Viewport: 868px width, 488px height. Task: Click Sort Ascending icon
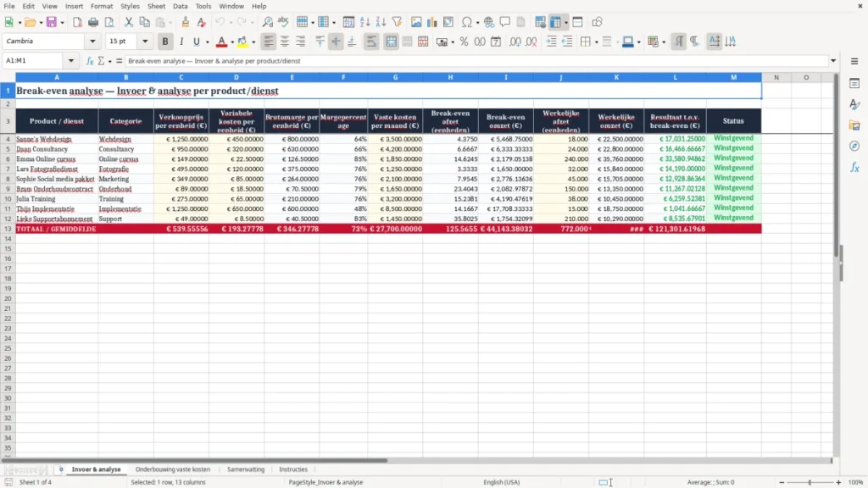[364, 22]
